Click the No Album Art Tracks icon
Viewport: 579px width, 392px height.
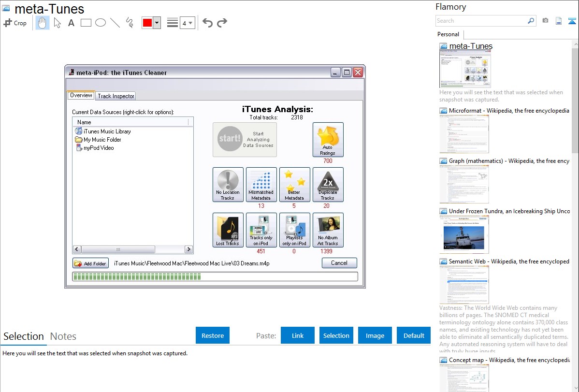pyautogui.click(x=328, y=230)
